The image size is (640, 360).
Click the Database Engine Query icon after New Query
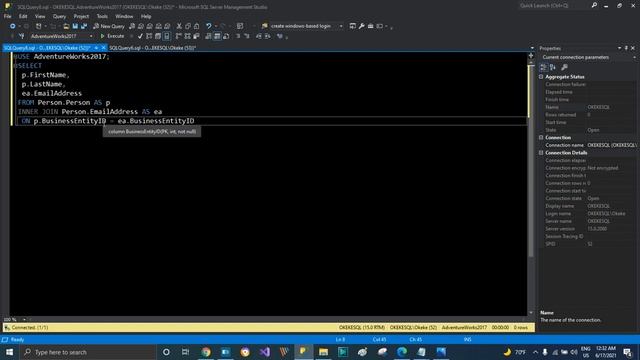point(132,26)
